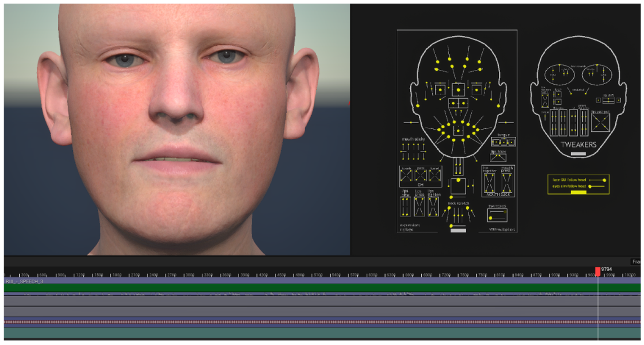Viewport: 644px width, 345px height.
Task: Click the lips blow control box
Action: (x=498, y=157)
